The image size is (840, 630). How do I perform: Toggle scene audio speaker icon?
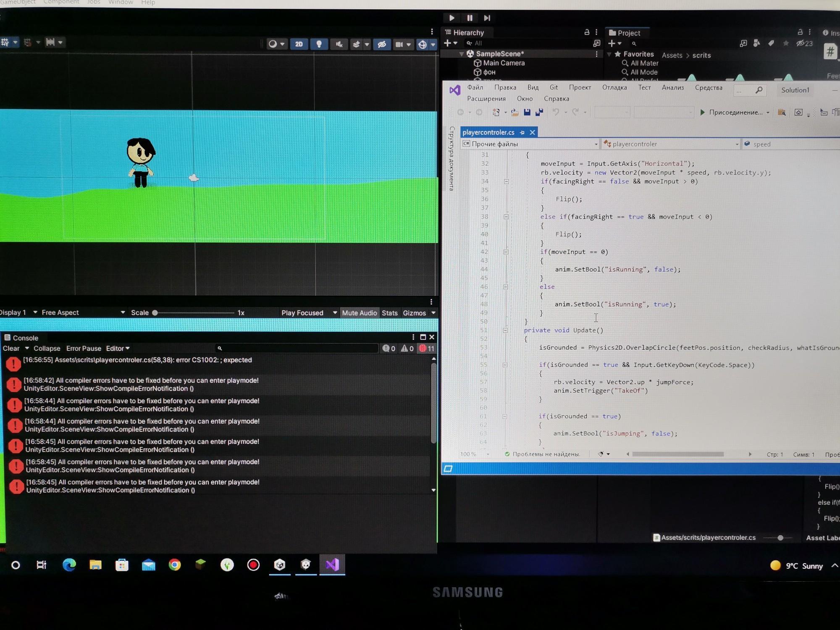point(339,44)
